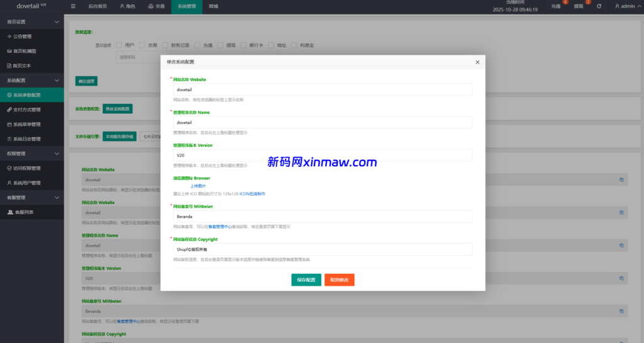The width and height of the screenshot is (644, 343).
Task: Open 公告管理 in the sidebar
Action: point(32,37)
